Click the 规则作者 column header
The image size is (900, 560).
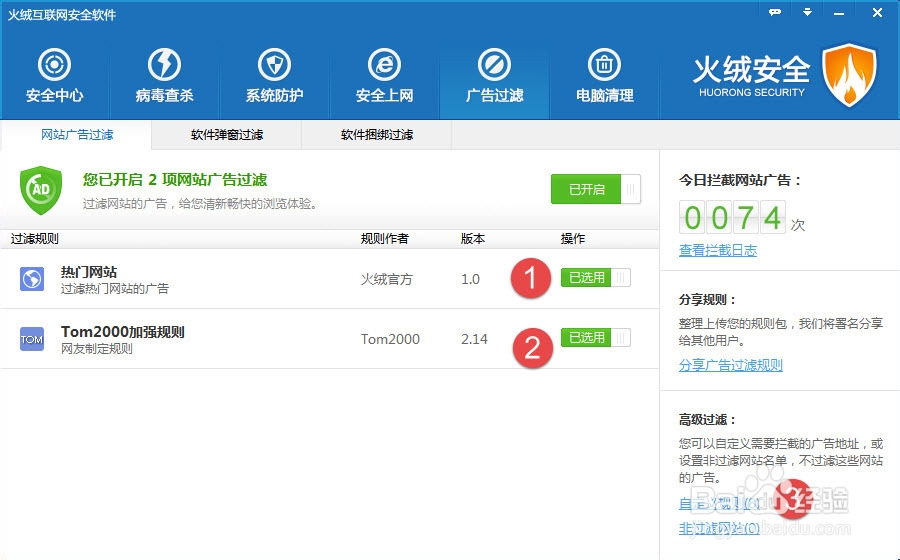pyautogui.click(x=385, y=239)
